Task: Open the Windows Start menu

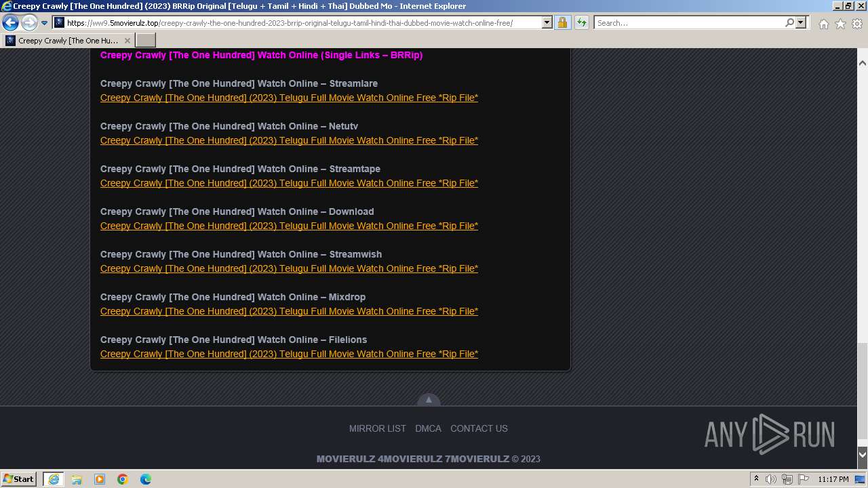Action: pos(19,479)
